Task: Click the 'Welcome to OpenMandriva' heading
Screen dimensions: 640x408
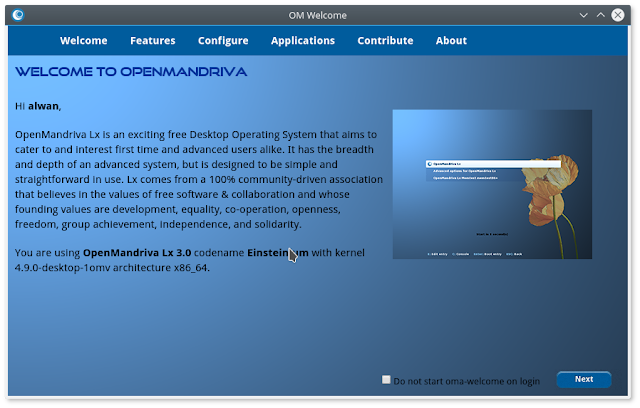Action: point(131,72)
